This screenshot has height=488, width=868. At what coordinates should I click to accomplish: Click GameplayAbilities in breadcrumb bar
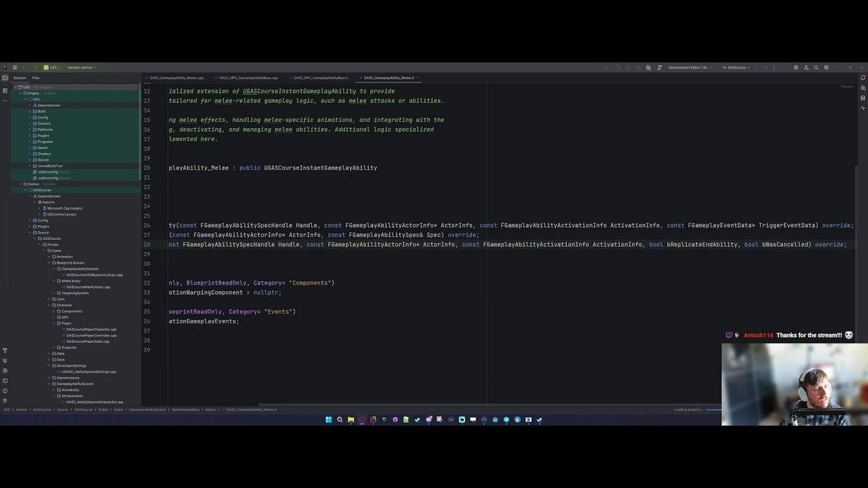(x=186, y=409)
